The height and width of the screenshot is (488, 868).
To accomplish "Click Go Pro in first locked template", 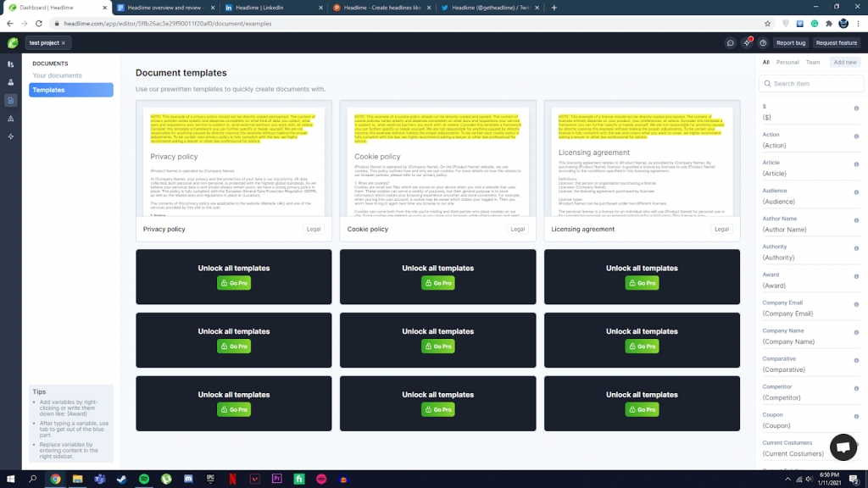I will (234, 283).
